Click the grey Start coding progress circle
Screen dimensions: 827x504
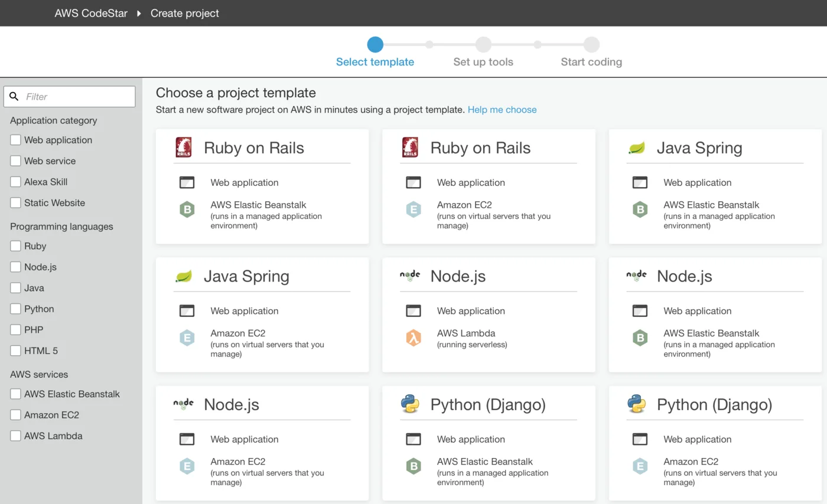pyautogui.click(x=591, y=44)
